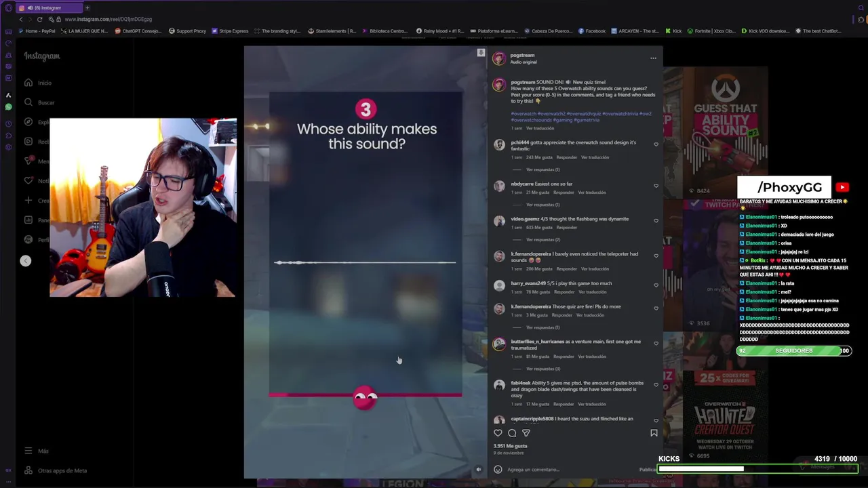This screenshot has width=868, height=488.
Task: Go back in browser
Action: [x=20, y=19]
